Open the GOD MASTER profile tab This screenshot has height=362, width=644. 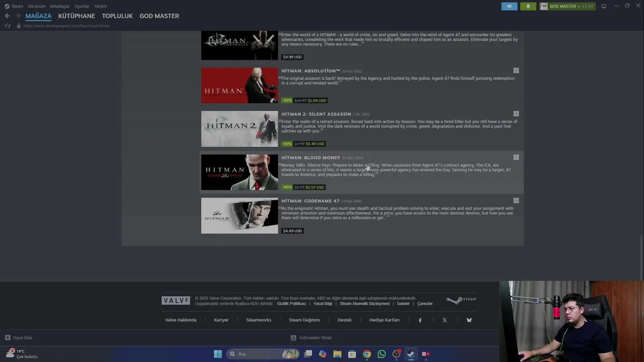[159, 16]
